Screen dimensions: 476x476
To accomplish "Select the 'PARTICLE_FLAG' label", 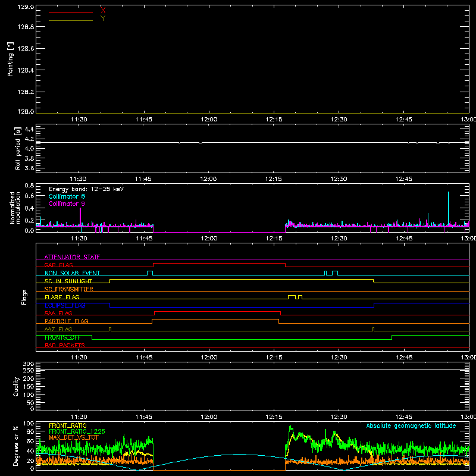I will [67, 321].
